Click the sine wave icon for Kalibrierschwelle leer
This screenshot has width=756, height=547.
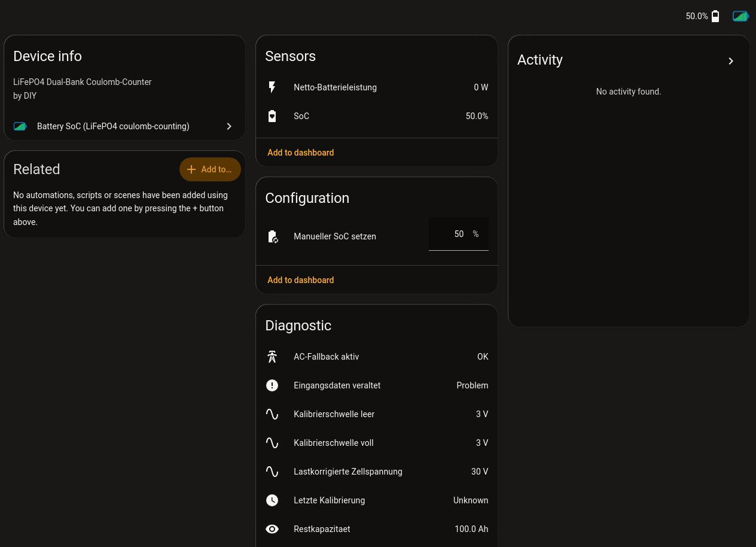(x=272, y=414)
